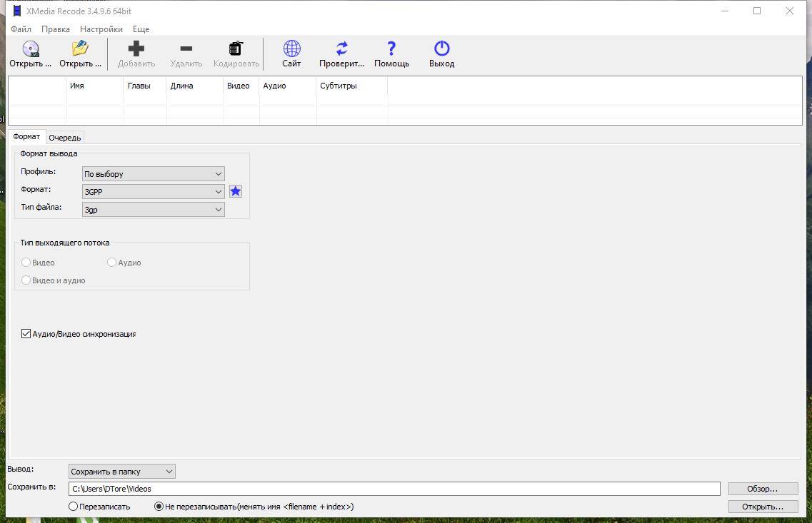The image size is (812, 523).
Task: Open the Файл menu
Action: (x=21, y=29)
